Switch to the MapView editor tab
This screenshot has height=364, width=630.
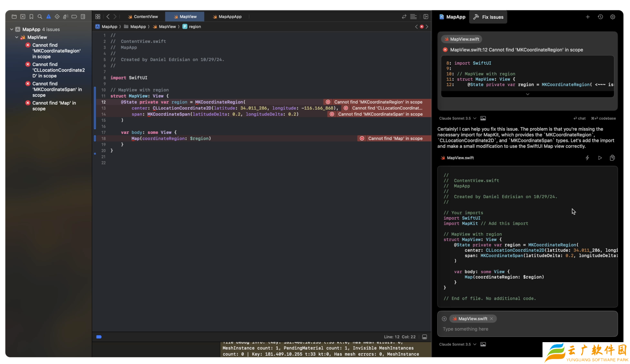click(185, 17)
